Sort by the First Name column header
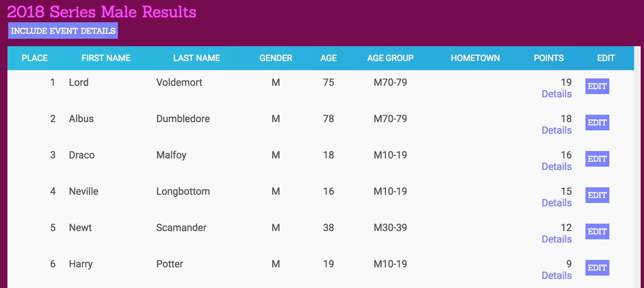The height and width of the screenshot is (288, 644). pos(106,58)
